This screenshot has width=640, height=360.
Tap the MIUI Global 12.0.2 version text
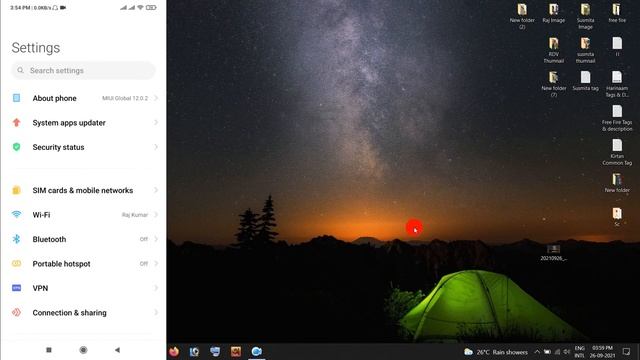[x=125, y=98]
